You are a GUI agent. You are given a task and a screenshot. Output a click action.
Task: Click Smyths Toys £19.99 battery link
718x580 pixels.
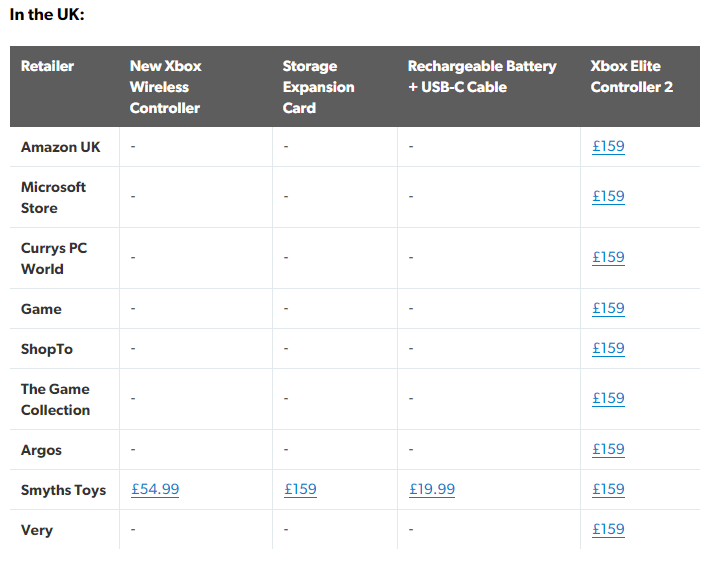(x=432, y=490)
